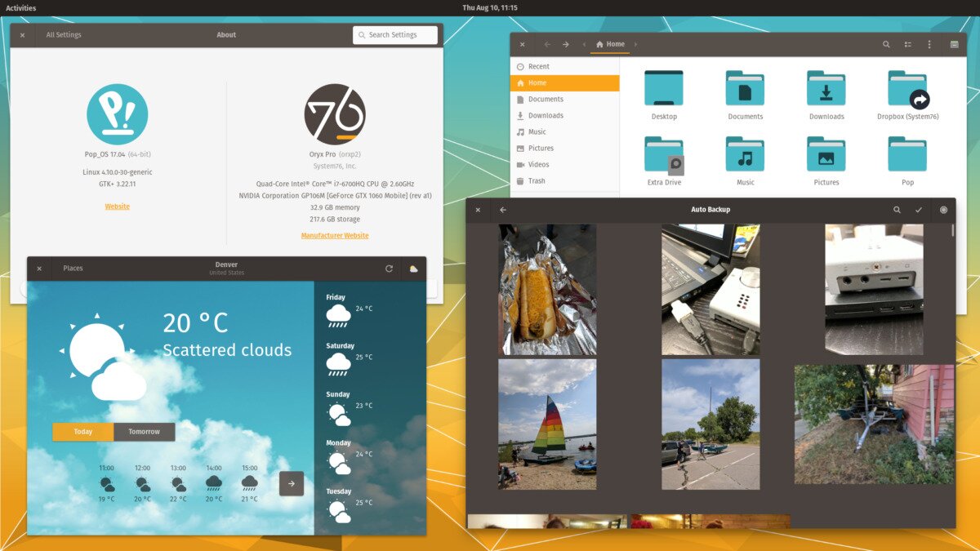The height and width of the screenshot is (551, 980).
Task: Go back in Files window
Action: tap(547, 44)
